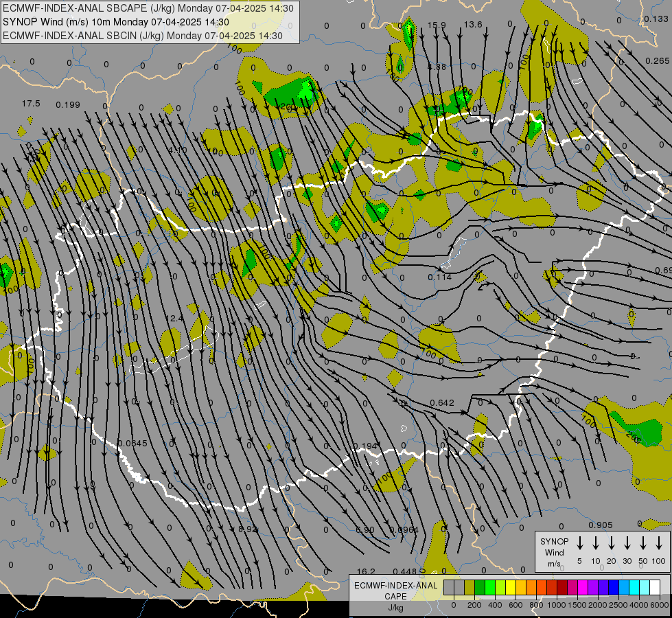Click the 6.90 value on the map
Screen dimensions: 672x618
tap(364, 529)
